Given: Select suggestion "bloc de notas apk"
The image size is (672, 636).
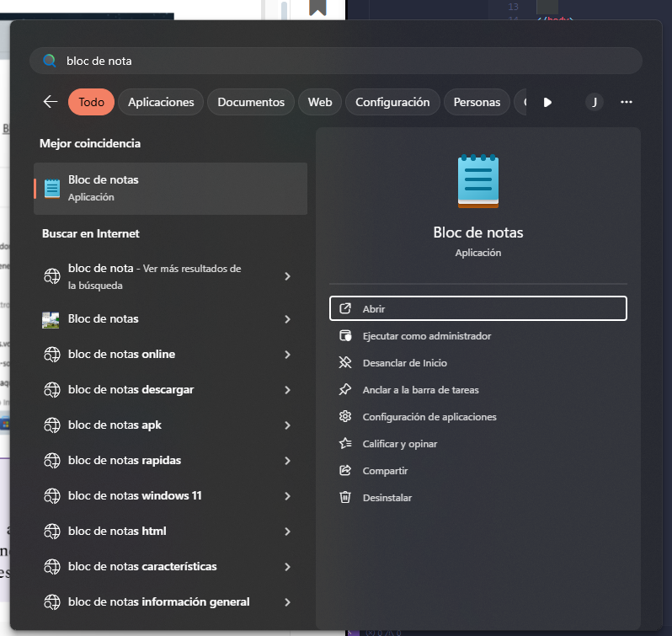Looking at the screenshot, I should click(x=170, y=425).
